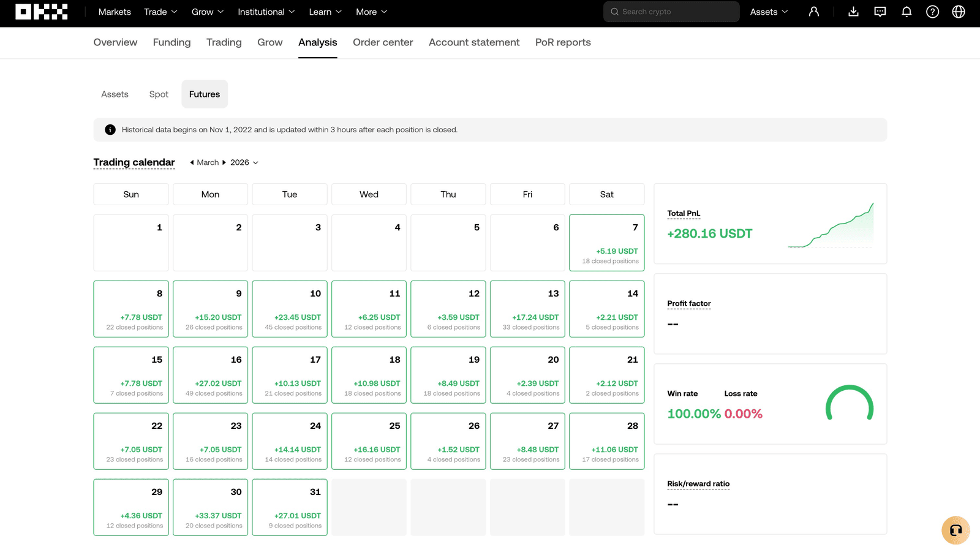The image size is (980, 555).
Task: Open March 10 cell with +23.45 USDT
Action: [290, 309]
